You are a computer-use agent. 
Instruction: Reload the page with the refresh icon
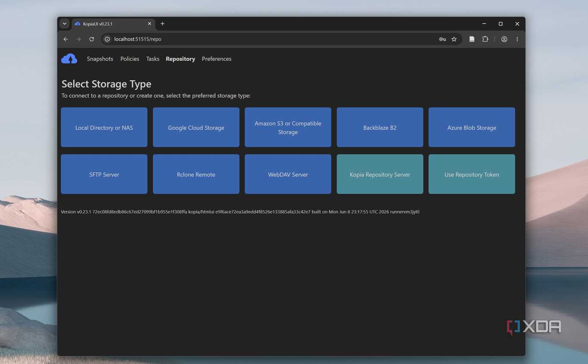(x=91, y=39)
